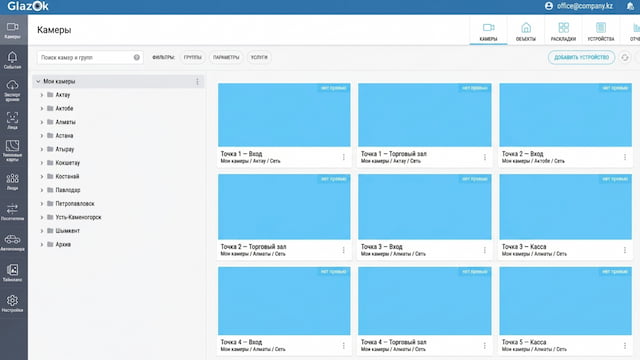Image resolution: width=640 pixels, height=360 pixels.
Task: Open the three-dot menu of Мои камеры group
Action: (198, 82)
